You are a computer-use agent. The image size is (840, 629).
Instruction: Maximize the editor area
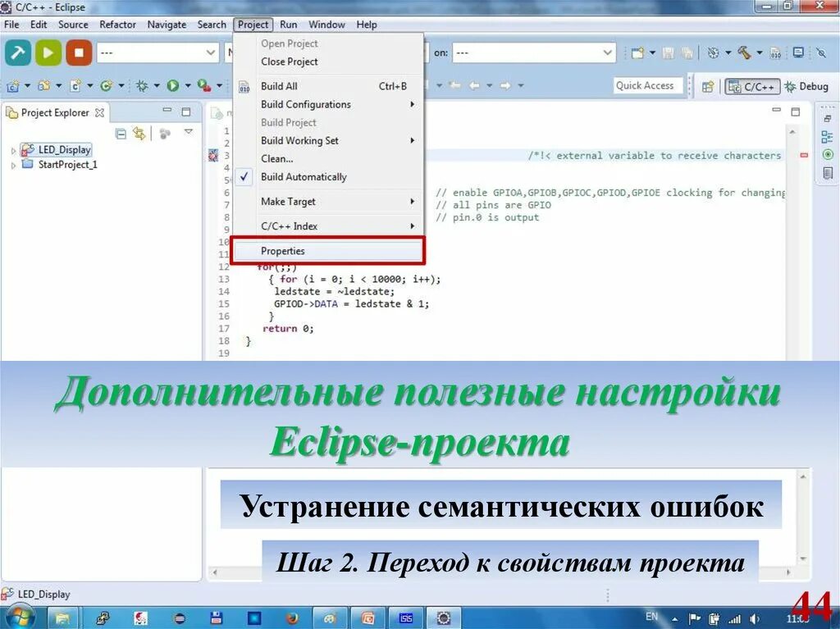(796, 112)
